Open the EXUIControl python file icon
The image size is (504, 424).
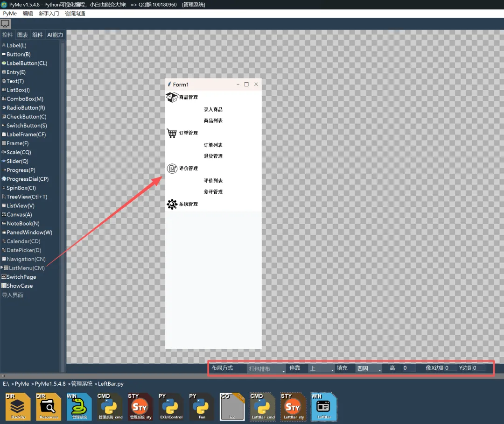click(x=171, y=407)
